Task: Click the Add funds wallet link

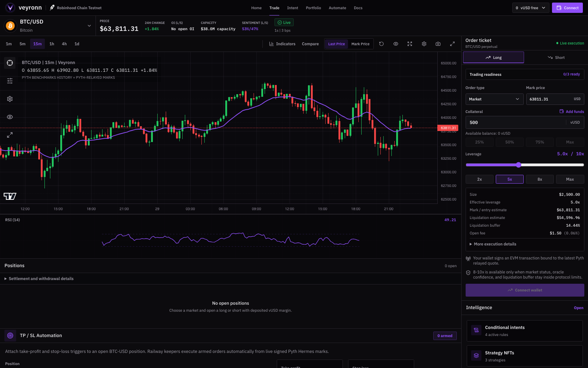Action: point(572,112)
